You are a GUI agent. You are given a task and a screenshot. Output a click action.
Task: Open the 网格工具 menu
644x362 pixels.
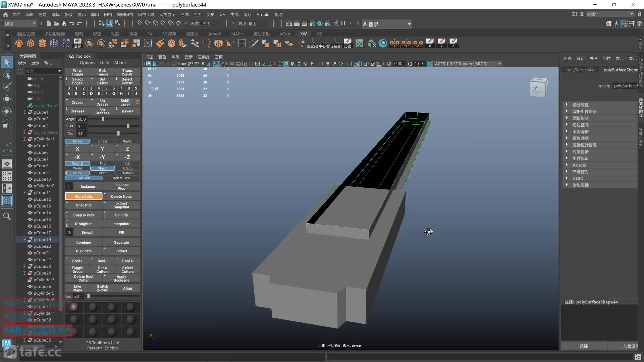146,14
